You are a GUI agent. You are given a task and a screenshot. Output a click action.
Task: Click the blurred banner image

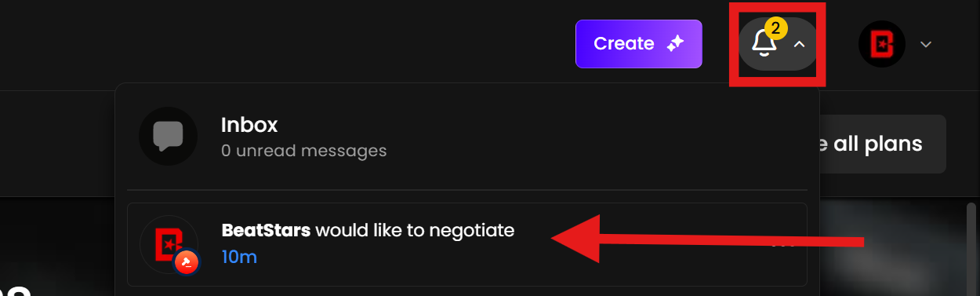pos(892,247)
